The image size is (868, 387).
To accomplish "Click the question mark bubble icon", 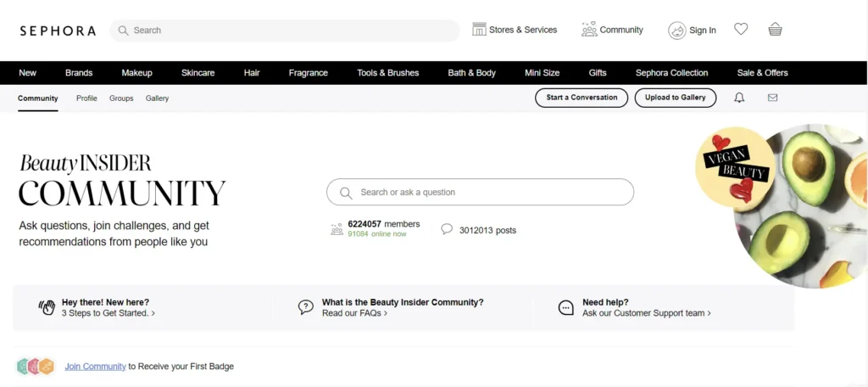I will tap(305, 307).
